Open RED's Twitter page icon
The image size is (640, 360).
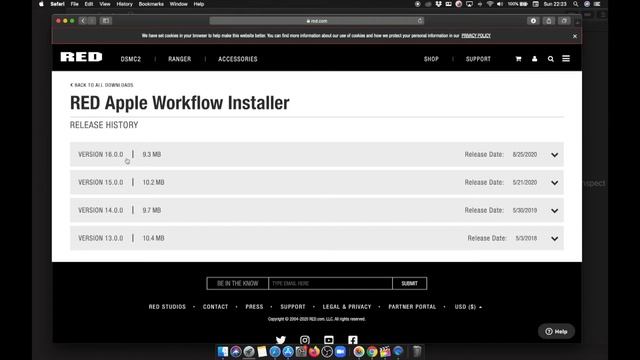coord(281,340)
